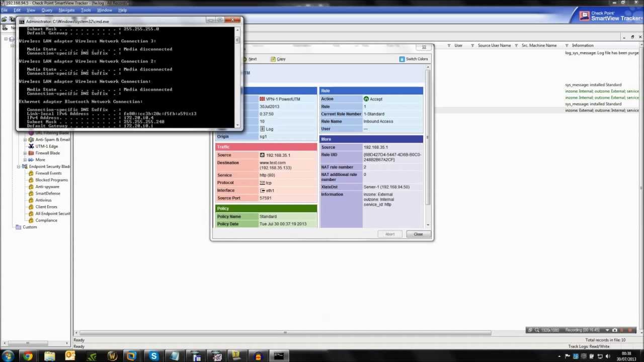Collapse the Endpoint Security Blade node

pos(19,166)
